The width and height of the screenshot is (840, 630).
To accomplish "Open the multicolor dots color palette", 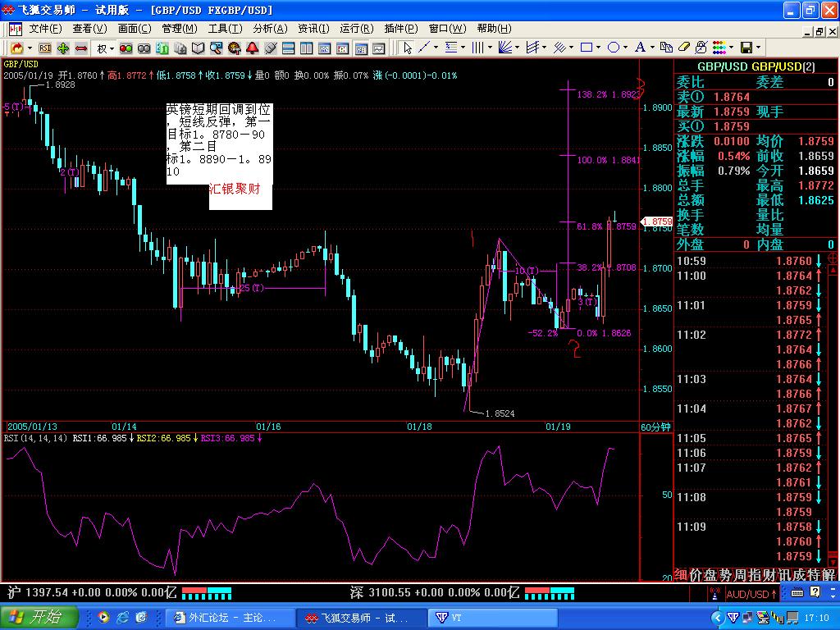I will tap(719, 48).
